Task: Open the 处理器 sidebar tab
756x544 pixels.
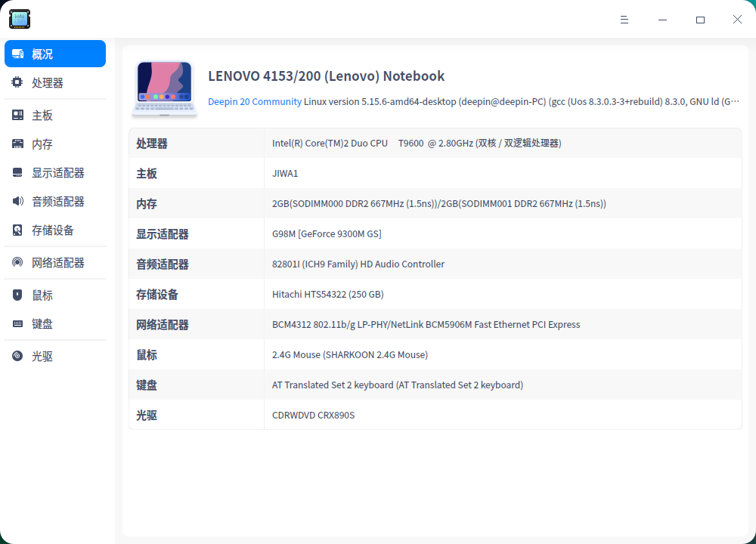Action: [x=55, y=82]
